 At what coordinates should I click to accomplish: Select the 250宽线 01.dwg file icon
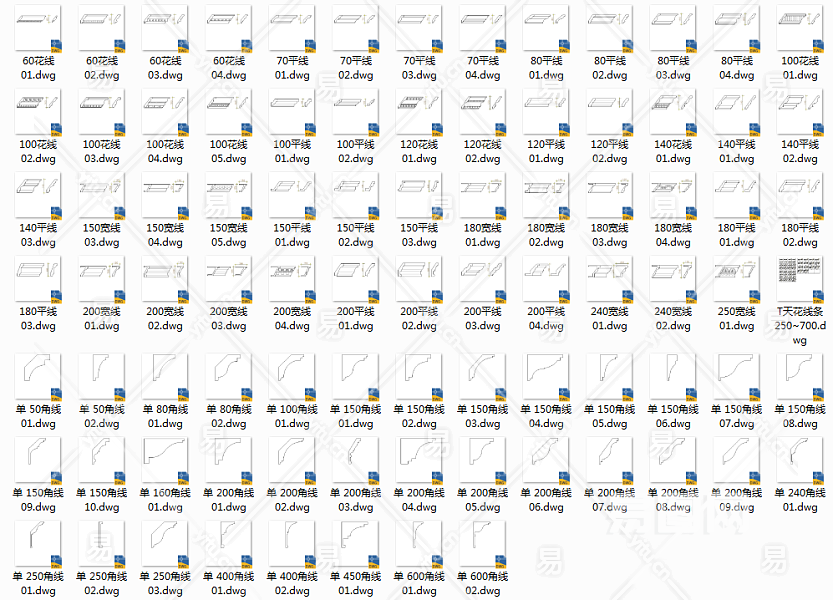point(737,279)
